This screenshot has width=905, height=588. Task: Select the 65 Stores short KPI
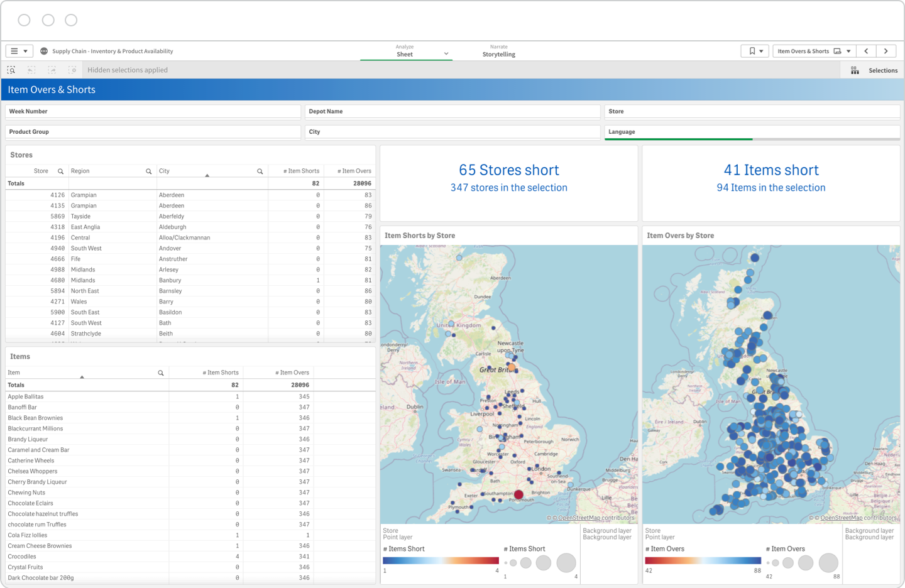point(509,170)
